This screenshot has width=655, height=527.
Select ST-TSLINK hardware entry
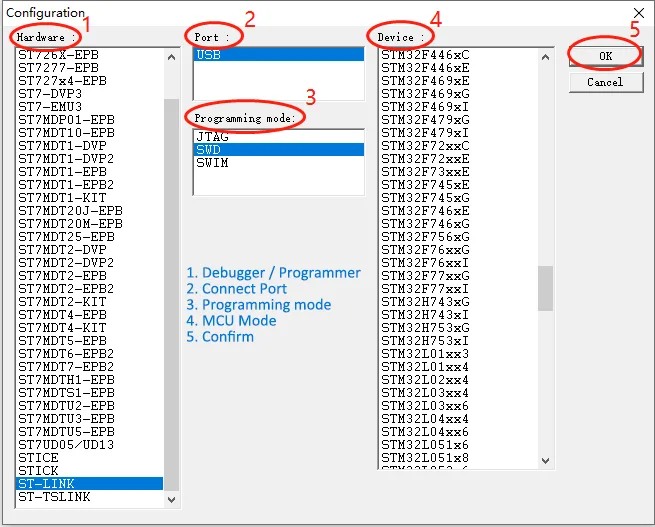[89, 497]
